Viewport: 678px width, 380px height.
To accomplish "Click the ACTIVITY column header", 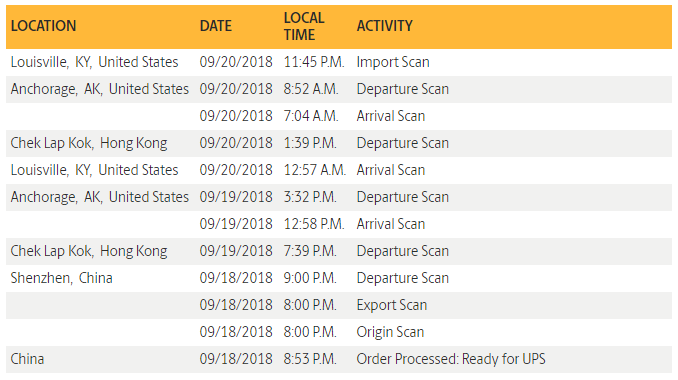I will [384, 26].
